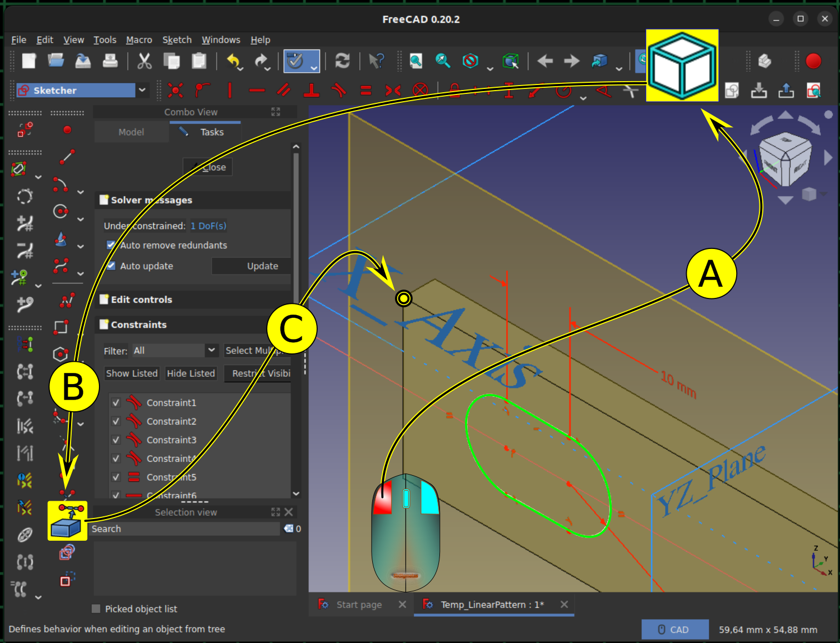
Task: Apply the coincident constraint icon
Action: pos(176,90)
